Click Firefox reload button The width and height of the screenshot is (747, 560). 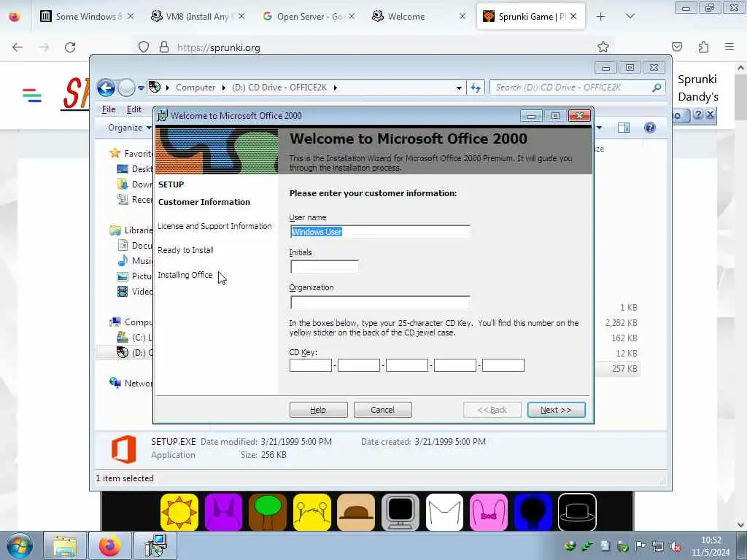pyautogui.click(x=70, y=47)
